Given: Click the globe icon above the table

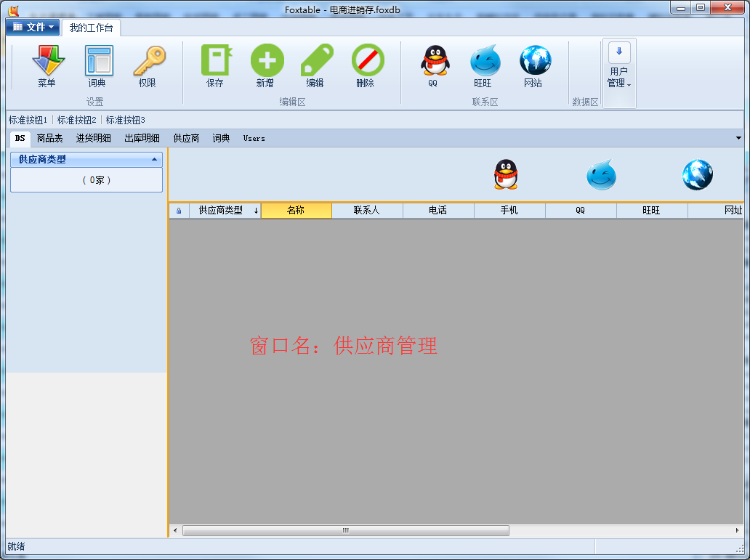Looking at the screenshot, I should (x=698, y=174).
